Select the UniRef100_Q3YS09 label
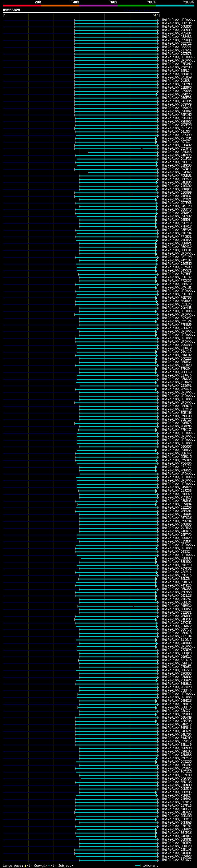Screen dimensions: 197x868 (x=177, y=267)
